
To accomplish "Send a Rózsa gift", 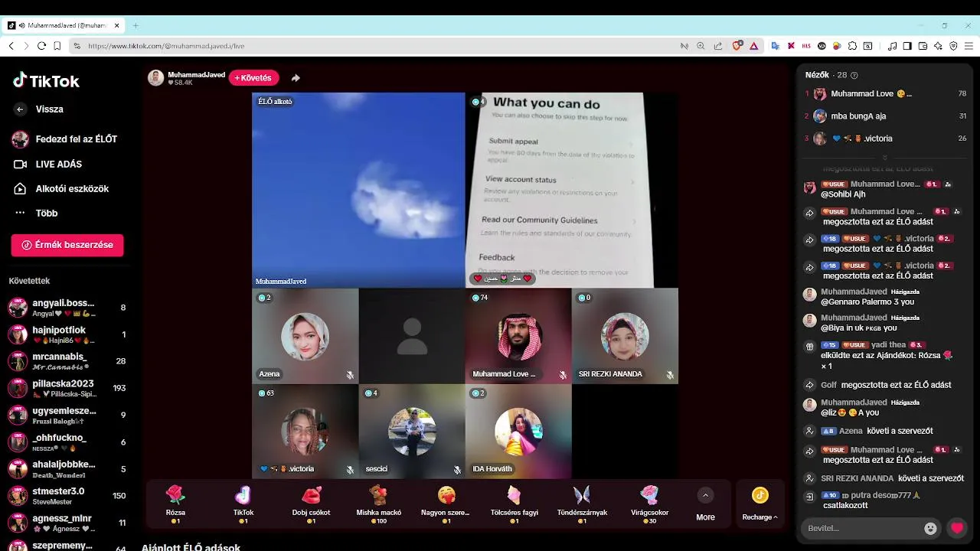I will pos(175,504).
